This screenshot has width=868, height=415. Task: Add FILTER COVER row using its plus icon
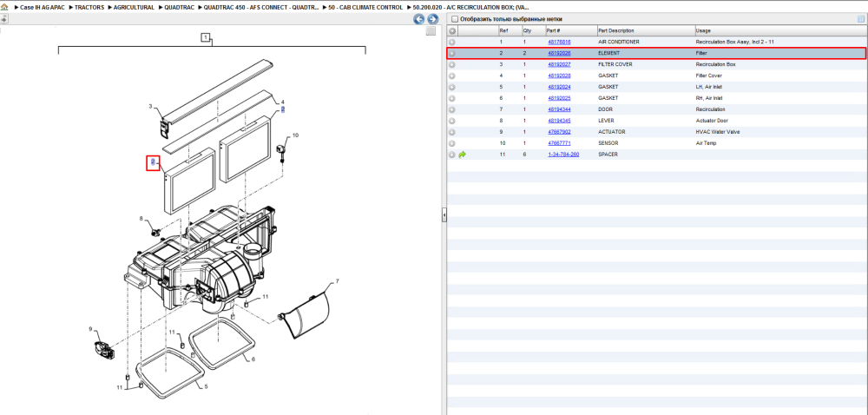pyautogui.click(x=452, y=65)
